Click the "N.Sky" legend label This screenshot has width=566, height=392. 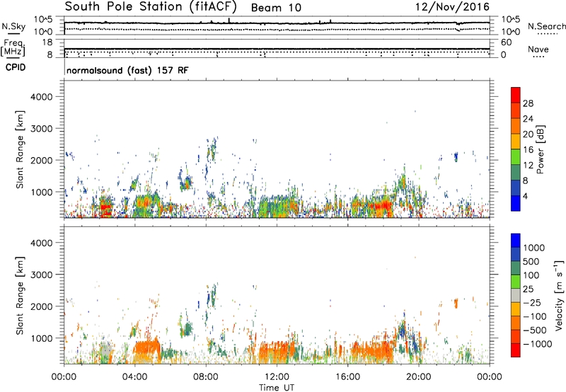[13, 26]
